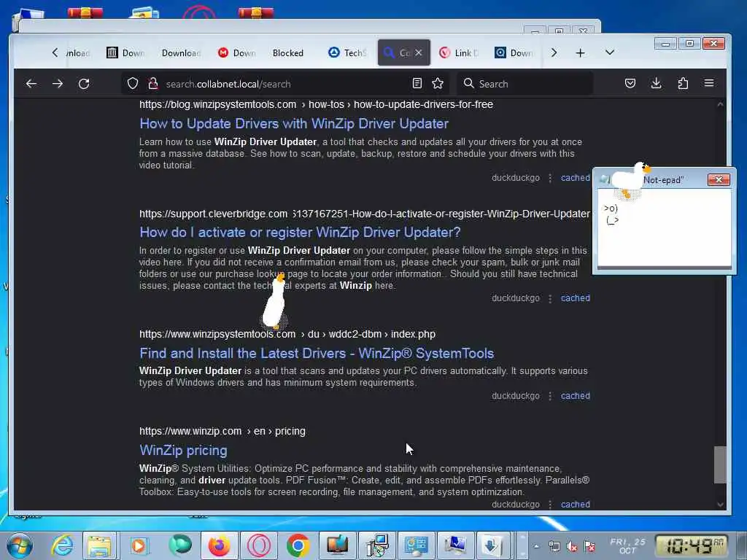Toggle reader view icon
Image resolution: width=747 pixels, height=560 pixels.
click(x=417, y=83)
